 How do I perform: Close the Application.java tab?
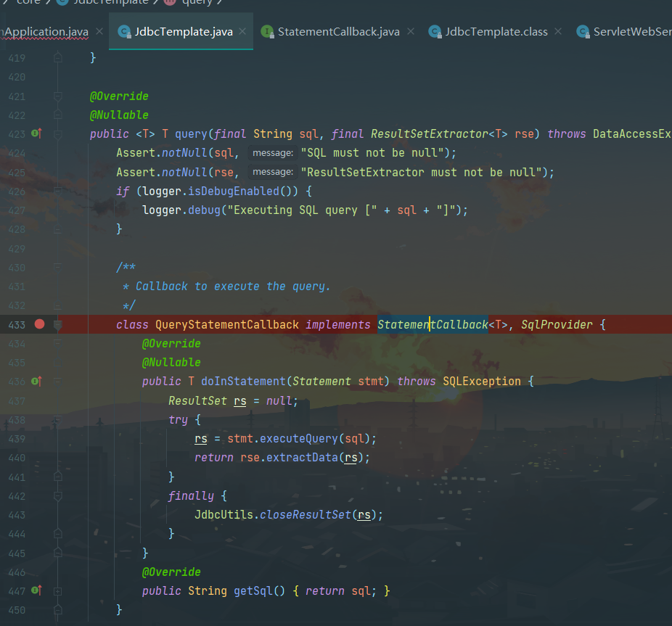pyautogui.click(x=99, y=31)
